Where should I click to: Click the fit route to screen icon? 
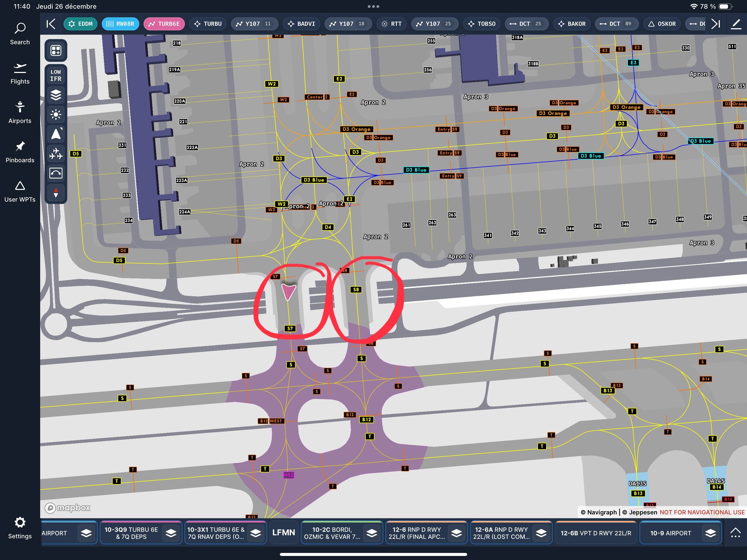(56, 173)
